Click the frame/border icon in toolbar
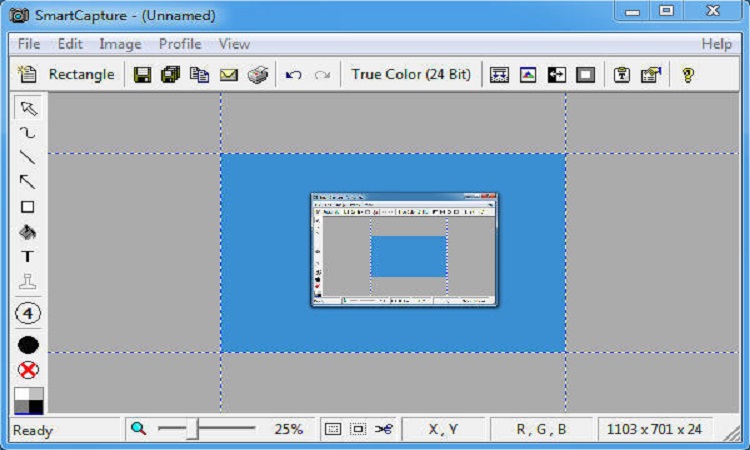Image resolution: width=750 pixels, height=450 pixels. pos(585,75)
